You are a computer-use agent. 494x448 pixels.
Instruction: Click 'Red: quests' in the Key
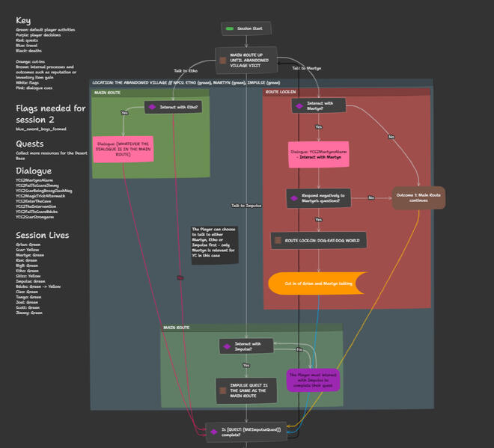(x=27, y=40)
